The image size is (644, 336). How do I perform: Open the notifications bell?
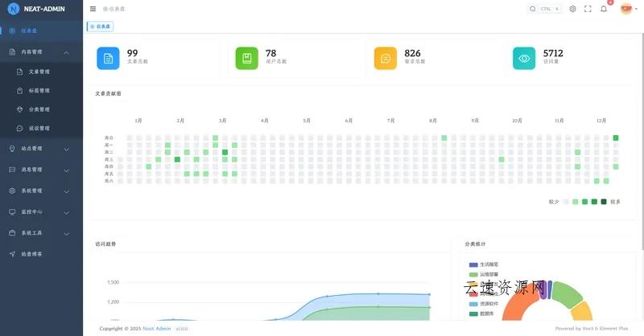click(x=604, y=9)
